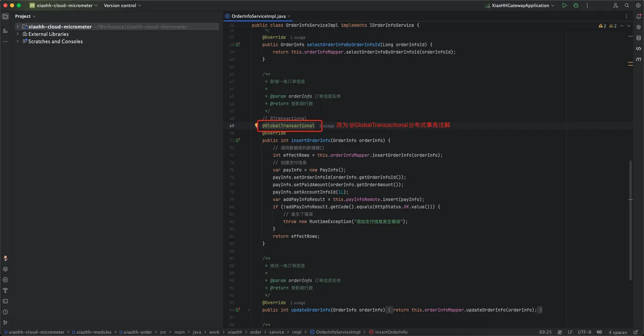This screenshot has width=644, height=336.
Task: Open Endpoints tool window icon
Action: [x=638, y=48]
